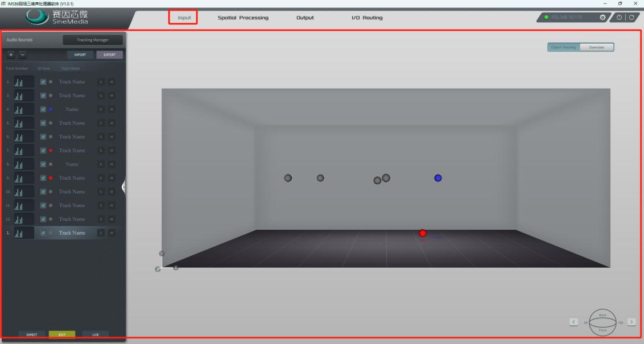Screen dimensions: 644x344
Task: Rotate view right with the right arrow
Action: (x=631, y=322)
